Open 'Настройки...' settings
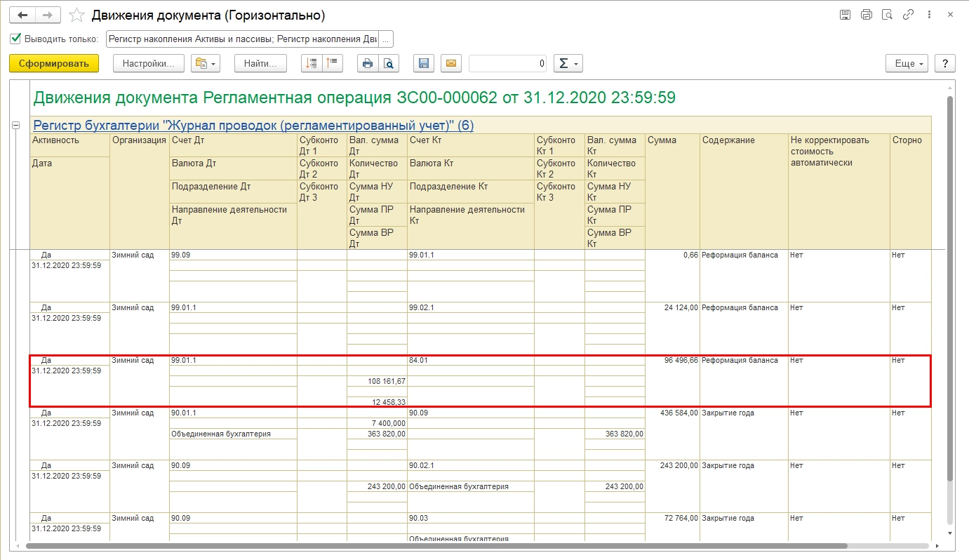The height and width of the screenshot is (560, 969). 148,64
